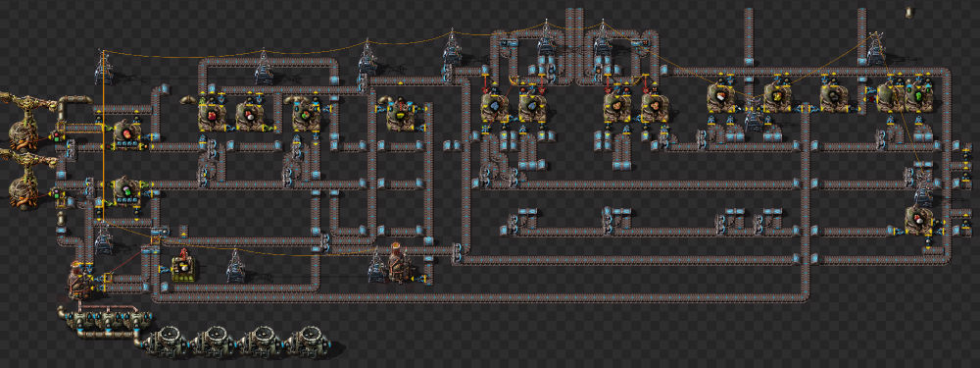This screenshot has height=368, width=980.
Task: Open the lone biochamber at bottom right
Action: (919, 220)
